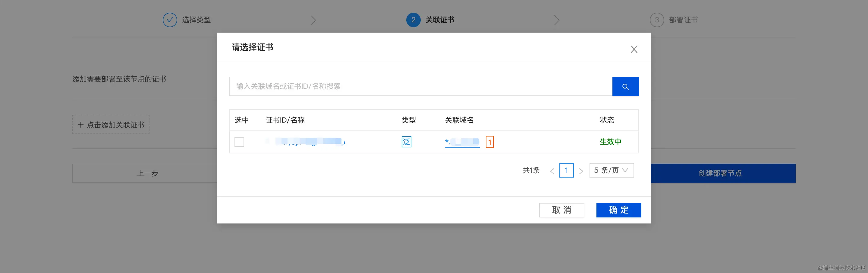The width and height of the screenshot is (868, 273).
Task: Click page number 1 in pagination
Action: coord(566,170)
